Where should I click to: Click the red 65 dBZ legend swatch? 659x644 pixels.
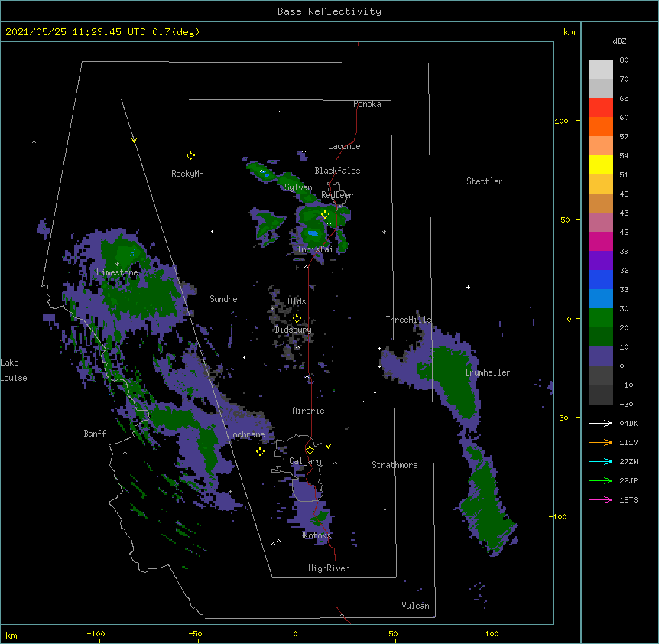click(601, 107)
